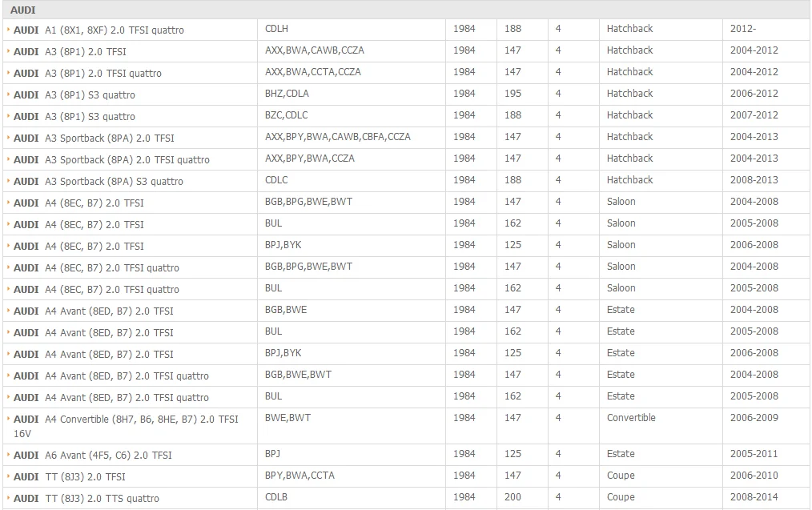Click the orange arrow beside A4 Avant 2.0 TFSI quattro BGB,BWE,BWT row
Image resolution: width=812 pixels, height=510 pixels.
pos(8,375)
